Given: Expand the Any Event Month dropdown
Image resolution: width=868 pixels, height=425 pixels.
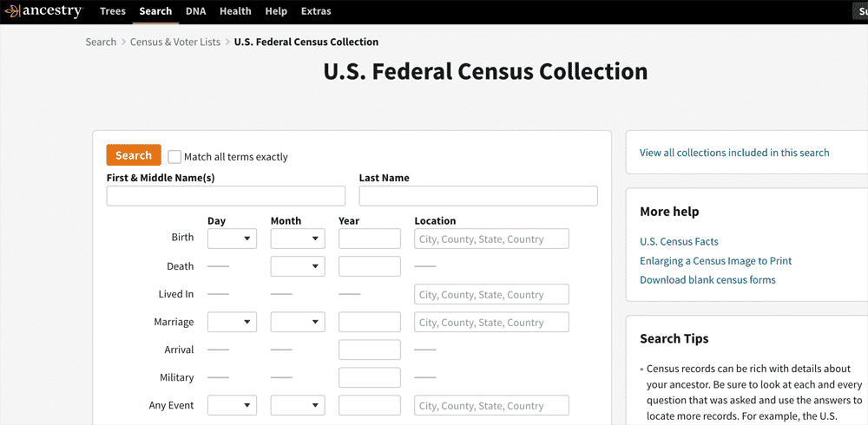Looking at the screenshot, I should [x=298, y=405].
